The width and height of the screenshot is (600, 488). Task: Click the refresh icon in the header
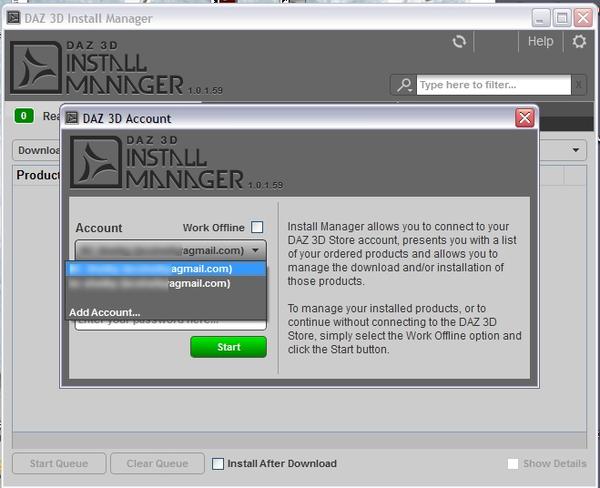[459, 41]
